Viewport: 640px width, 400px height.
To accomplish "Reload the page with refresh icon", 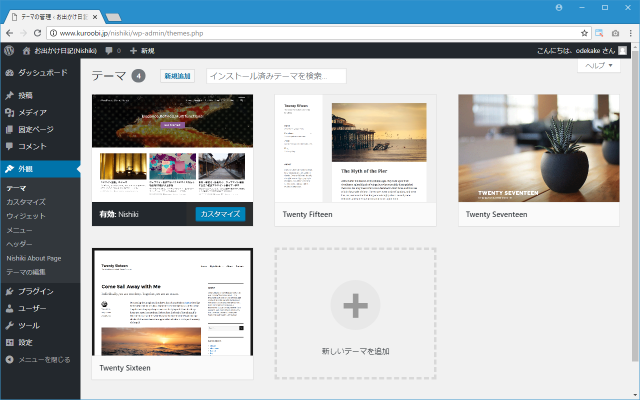I will [37, 33].
